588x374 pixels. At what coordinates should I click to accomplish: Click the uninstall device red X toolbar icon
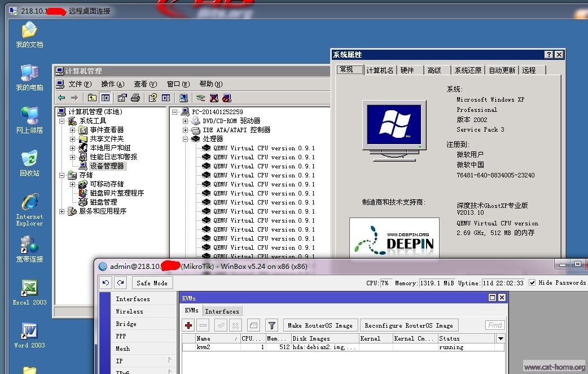(214, 98)
